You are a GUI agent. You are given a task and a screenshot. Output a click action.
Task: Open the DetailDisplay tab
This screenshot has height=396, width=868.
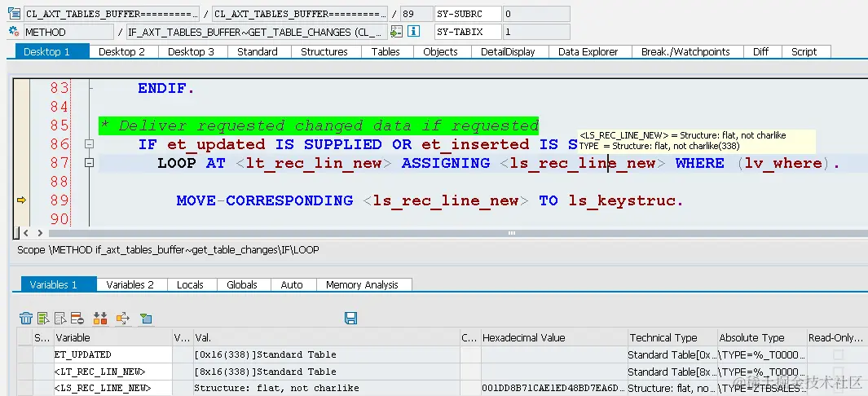click(x=509, y=51)
